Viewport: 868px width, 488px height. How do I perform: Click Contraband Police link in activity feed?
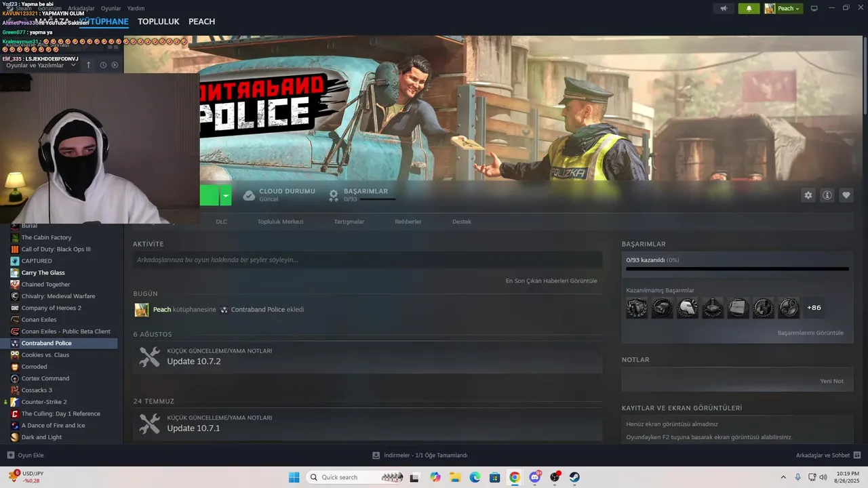[258, 310]
